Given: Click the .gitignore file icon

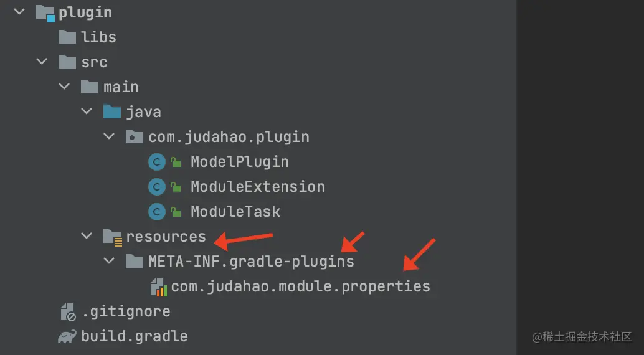Looking at the screenshot, I should (68, 311).
